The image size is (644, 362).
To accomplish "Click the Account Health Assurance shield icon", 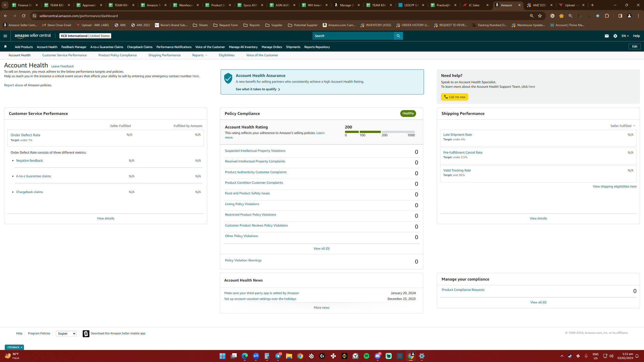I will tap(228, 78).
